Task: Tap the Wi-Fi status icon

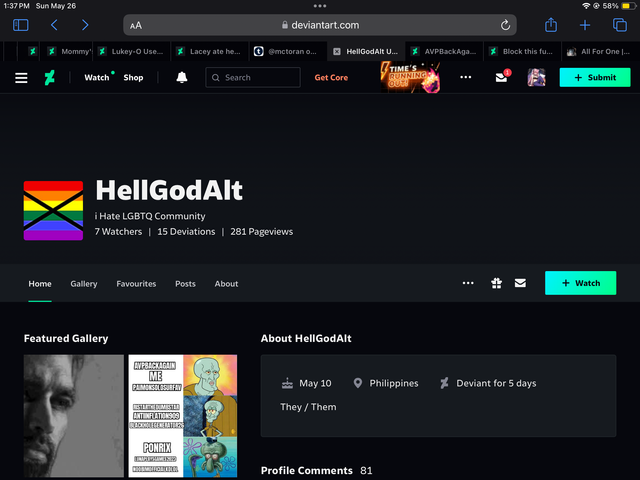Action: tap(586, 6)
